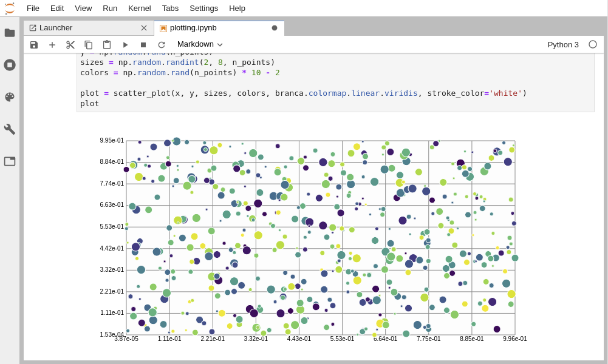This screenshot has width=608, height=364.
Task: Open the file browser sidebar
Action: (x=10, y=33)
